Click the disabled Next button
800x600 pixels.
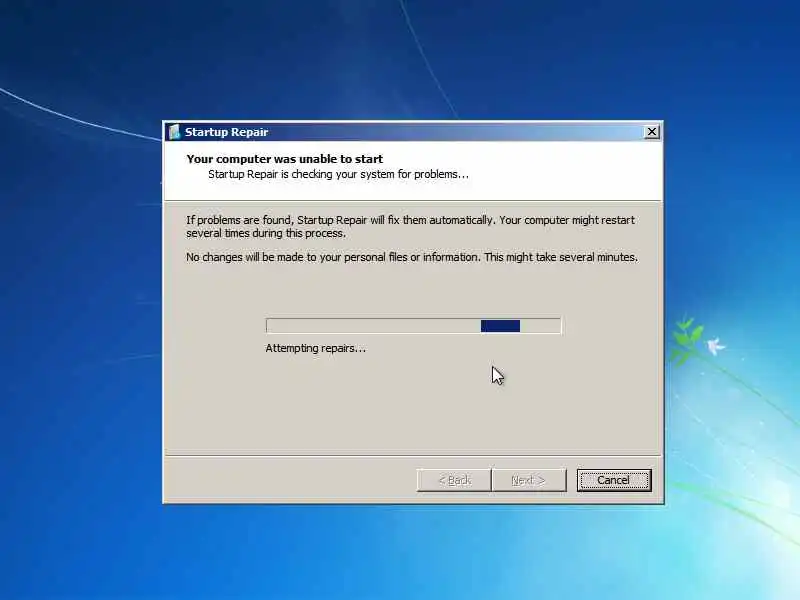[529, 480]
